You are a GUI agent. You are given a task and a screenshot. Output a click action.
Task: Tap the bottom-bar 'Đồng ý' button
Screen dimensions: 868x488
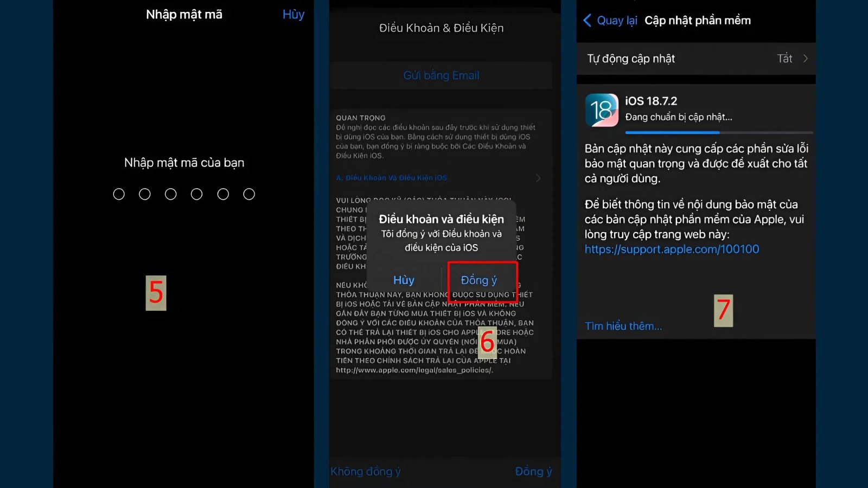click(x=533, y=471)
